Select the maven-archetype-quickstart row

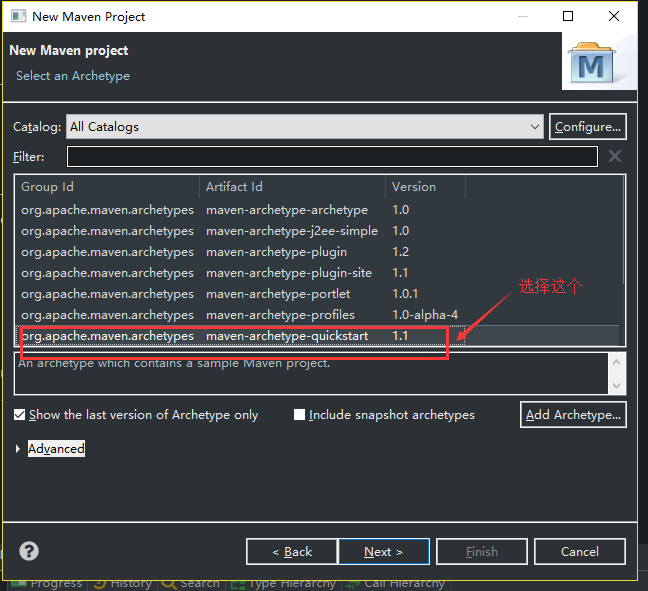319,336
